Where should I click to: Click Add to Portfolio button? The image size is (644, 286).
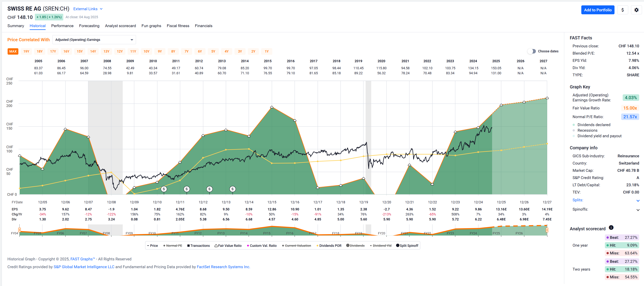click(597, 10)
